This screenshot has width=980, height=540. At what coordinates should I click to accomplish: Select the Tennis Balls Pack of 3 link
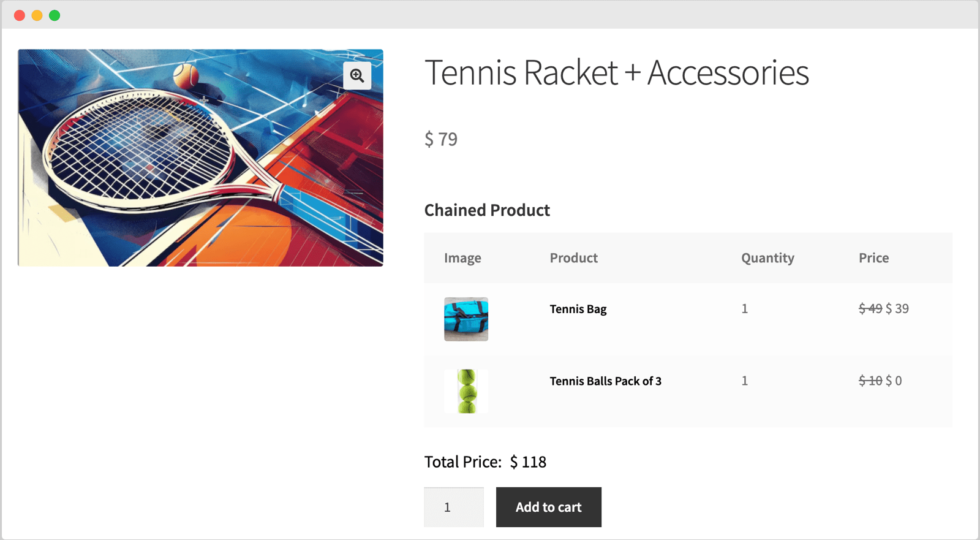coord(605,381)
